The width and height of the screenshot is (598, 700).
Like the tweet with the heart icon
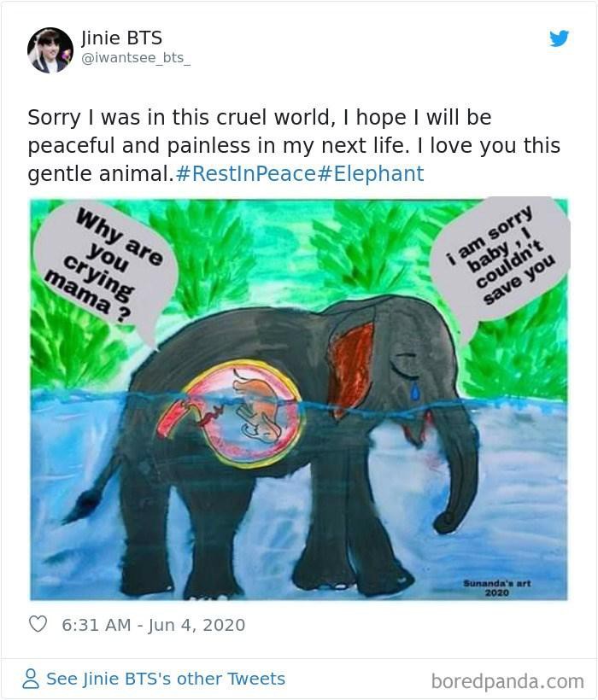coord(38,624)
